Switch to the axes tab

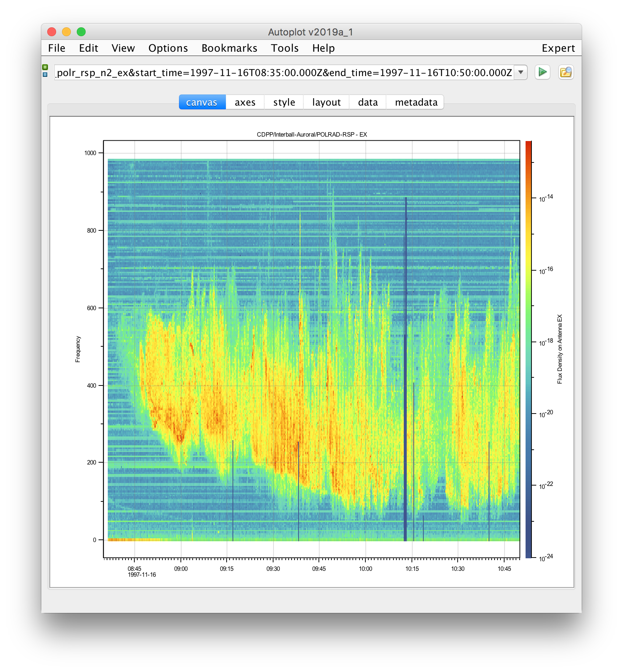245,102
